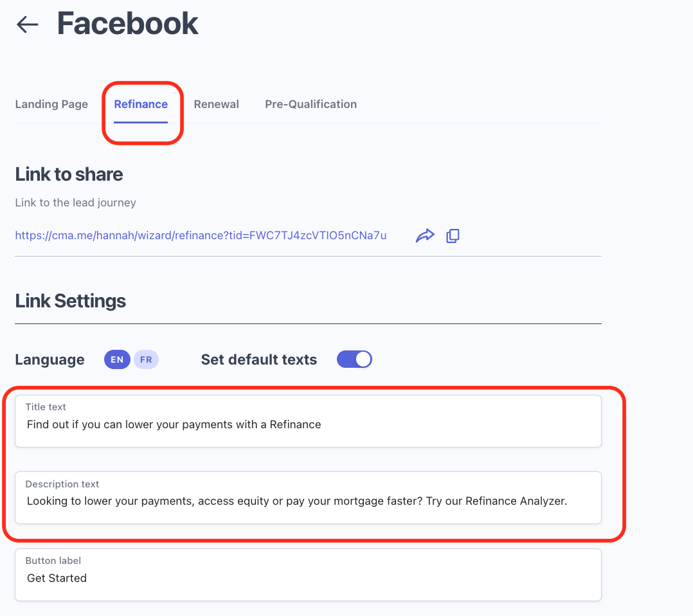
Task: Go to the Pre-Qualification tab
Action: [x=310, y=104]
